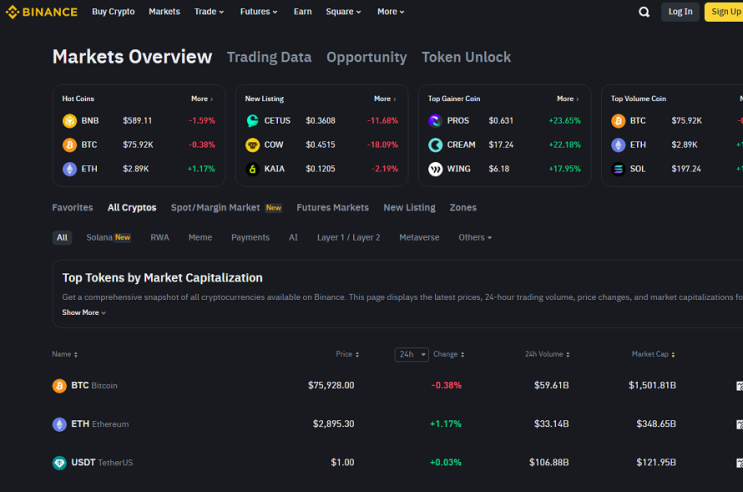
Task: Open the search magnifier icon
Action: tap(643, 12)
